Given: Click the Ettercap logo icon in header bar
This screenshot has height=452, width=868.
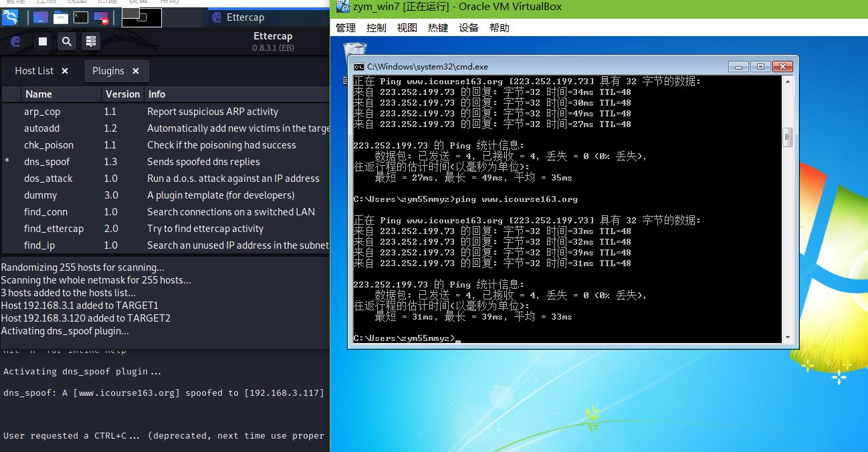Looking at the screenshot, I should tap(15, 41).
